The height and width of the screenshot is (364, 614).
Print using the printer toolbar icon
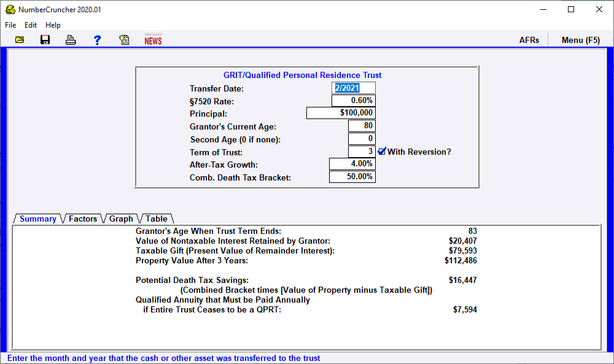tap(71, 40)
